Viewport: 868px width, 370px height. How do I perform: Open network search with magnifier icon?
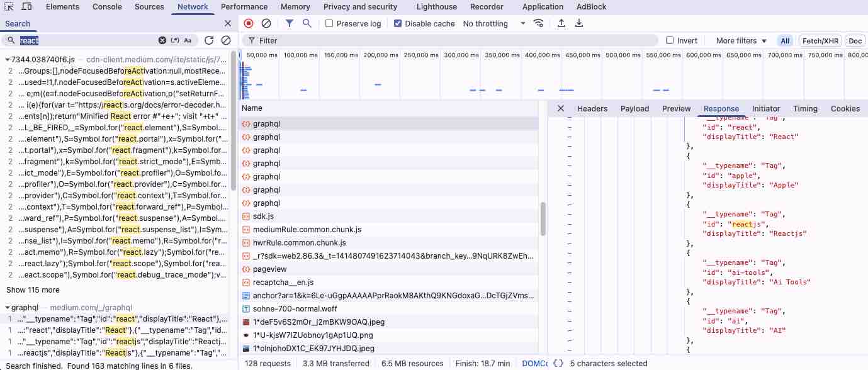point(307,23)
